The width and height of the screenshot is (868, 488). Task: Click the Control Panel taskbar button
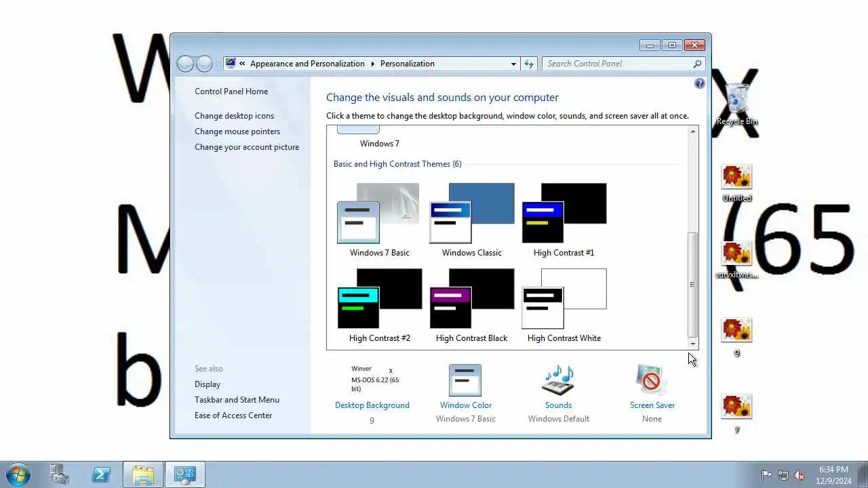click(x=184, y=474)
